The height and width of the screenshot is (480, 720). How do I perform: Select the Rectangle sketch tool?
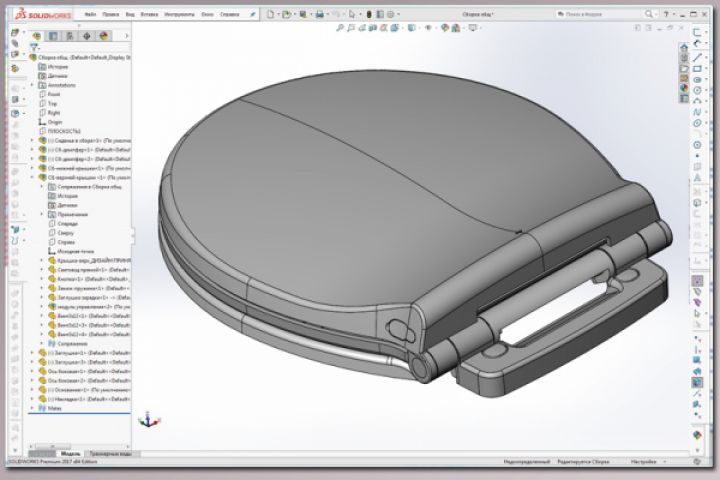(698, 68)
